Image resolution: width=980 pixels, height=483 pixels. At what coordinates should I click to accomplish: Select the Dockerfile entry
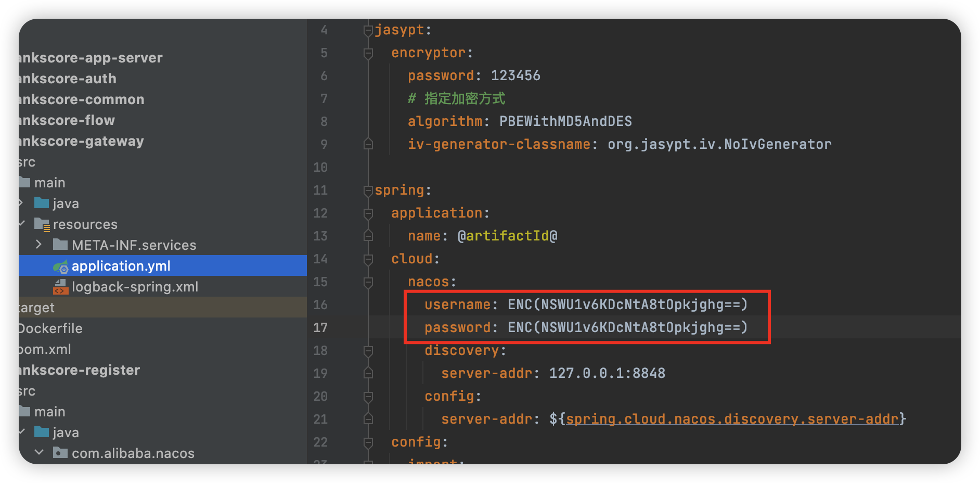(50, 328)
